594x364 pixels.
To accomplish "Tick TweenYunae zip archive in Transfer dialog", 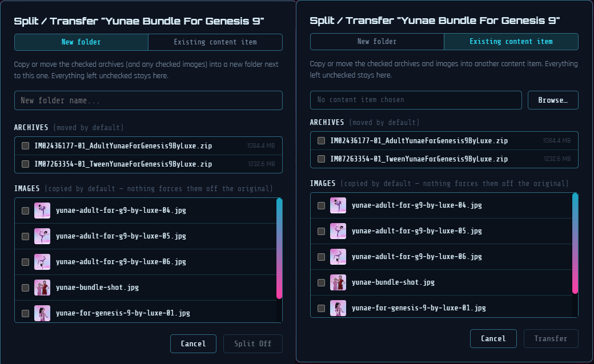I will tap(321, 159).
